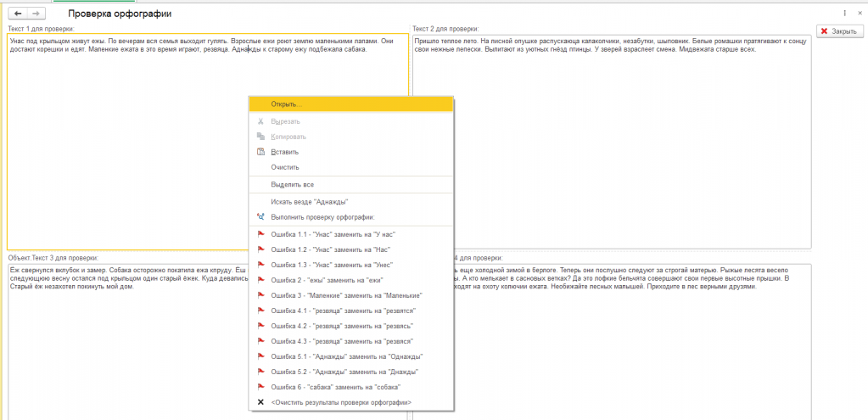Click the scissors icon beside Вырезать
The image size is (868, 420).
point(260,121)
